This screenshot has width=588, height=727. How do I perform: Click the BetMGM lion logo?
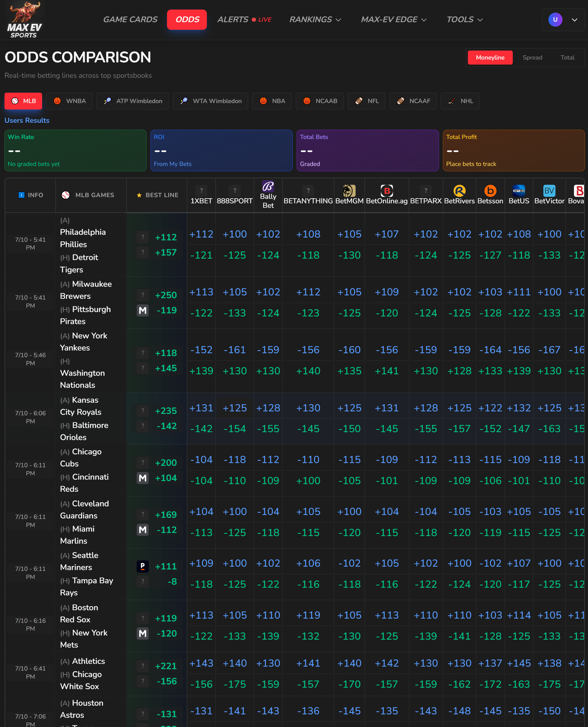pos(349,190)
